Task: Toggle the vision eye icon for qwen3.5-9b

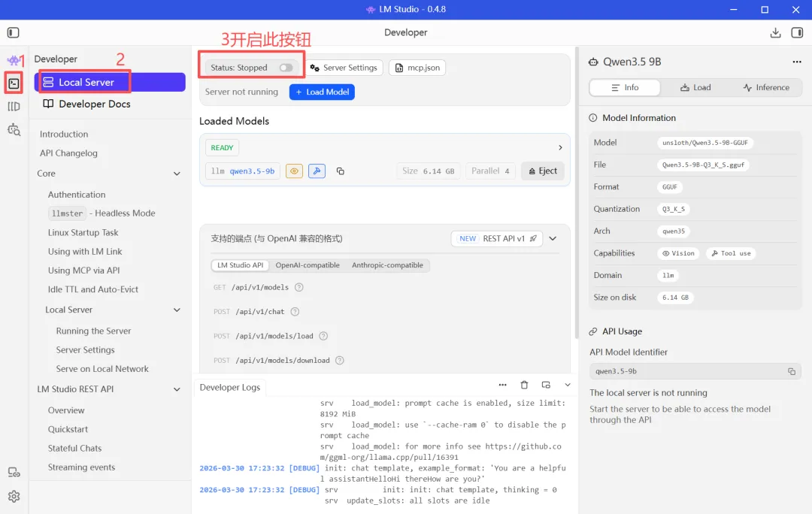Action: (x=294, y=171)
